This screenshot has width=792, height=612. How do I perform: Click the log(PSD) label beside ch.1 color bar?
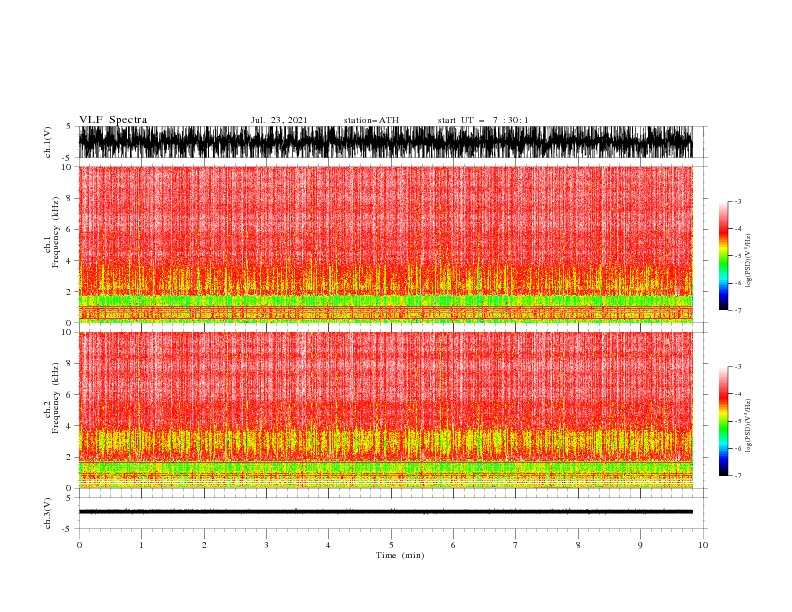(x=748, y=261)
